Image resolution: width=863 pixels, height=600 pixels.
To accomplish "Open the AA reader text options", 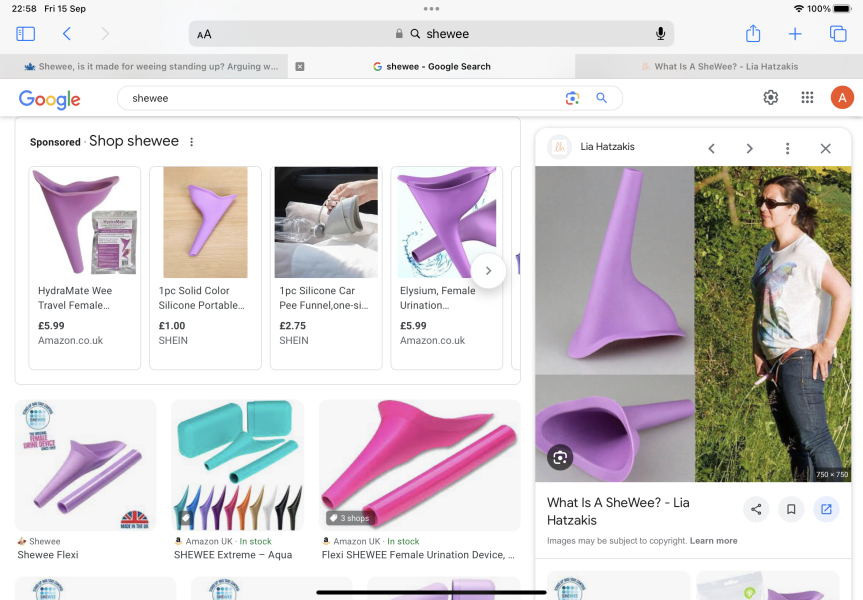I will click(x=204, y=34).
